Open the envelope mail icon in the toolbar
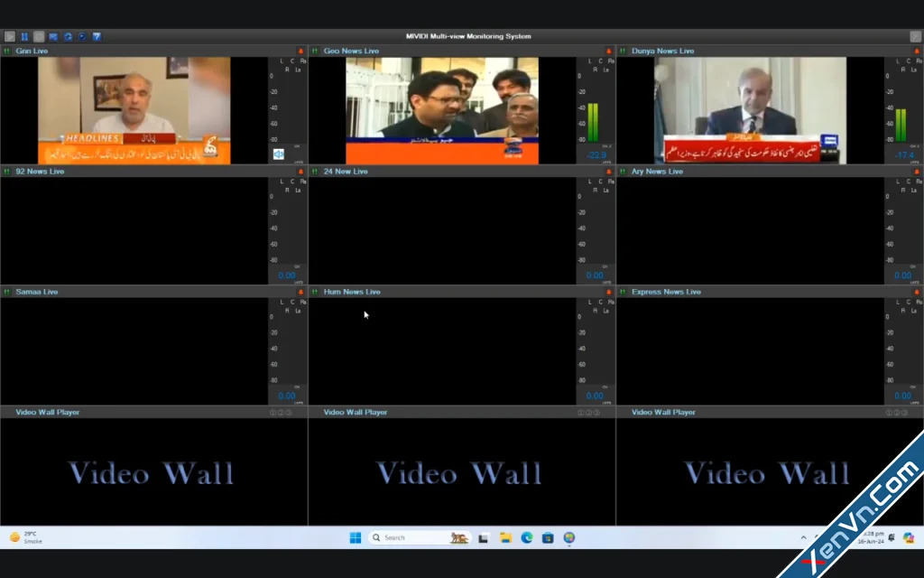 [53, 36]
